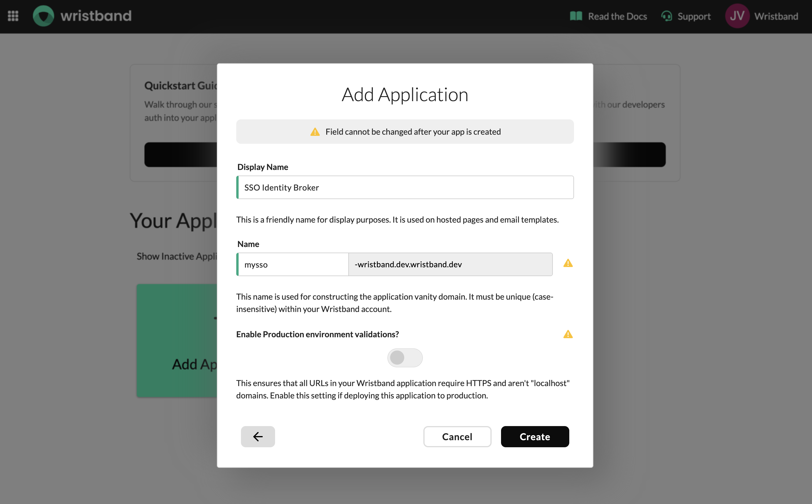Click the Name input containing mysso
Image resolution: width=812 pixels, height=504 pixels.
(x=293, y=264)
